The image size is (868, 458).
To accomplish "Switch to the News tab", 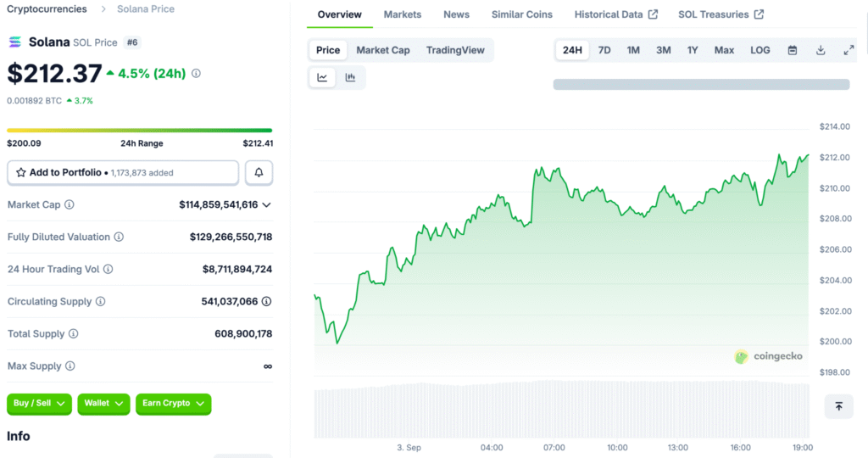I will tap(456, 14).
